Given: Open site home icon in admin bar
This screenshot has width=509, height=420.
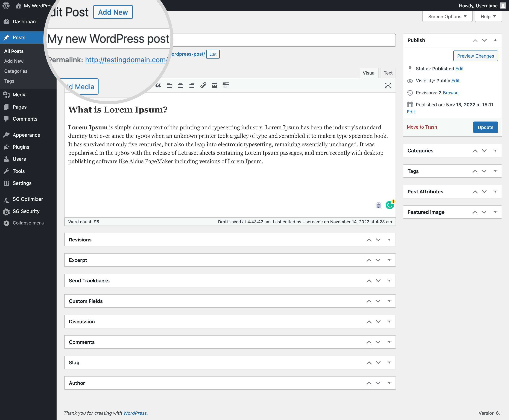Looking at the screenshot, I should [18, 6].
